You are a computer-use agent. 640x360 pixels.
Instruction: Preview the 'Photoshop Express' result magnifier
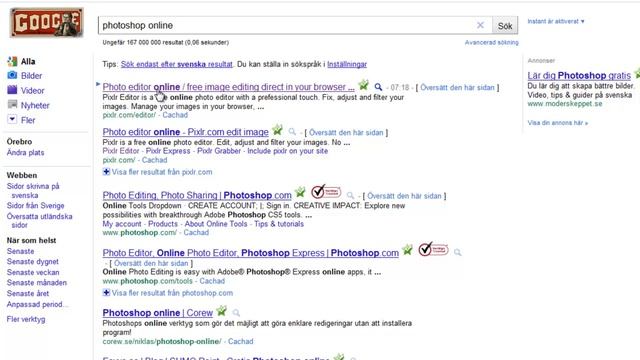[x=458, y=253]
